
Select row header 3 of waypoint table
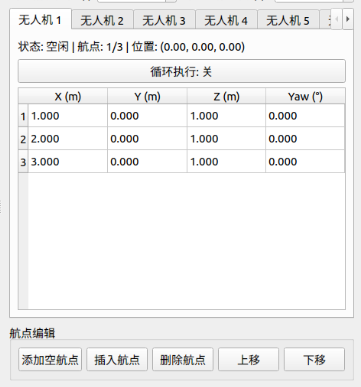tap(23, 161)
